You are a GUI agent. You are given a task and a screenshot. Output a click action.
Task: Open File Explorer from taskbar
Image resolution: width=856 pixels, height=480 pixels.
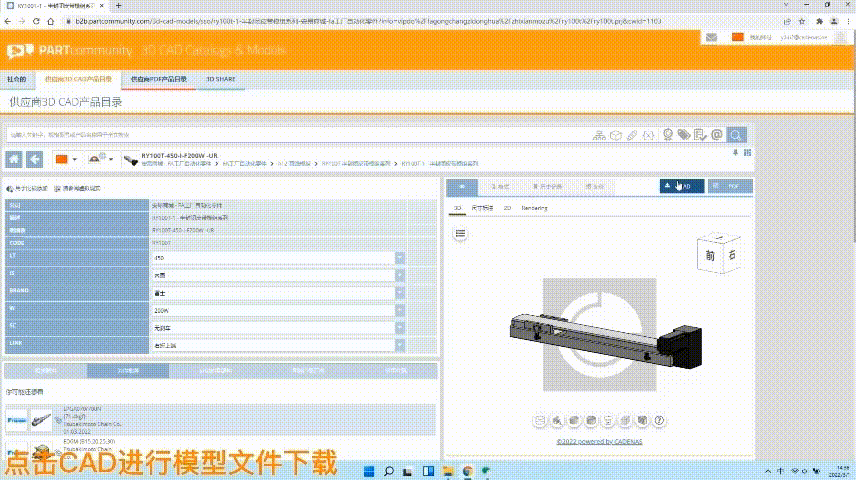pyautogui.click(x=448, y=471)
